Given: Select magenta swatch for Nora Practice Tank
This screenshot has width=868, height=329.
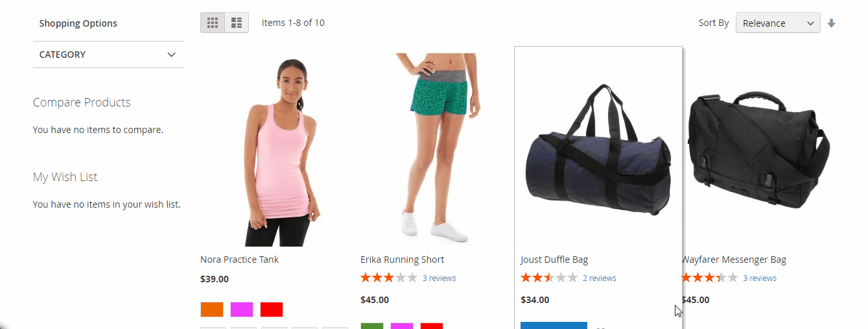Looking at the screenshot, I should click(242, 310).
